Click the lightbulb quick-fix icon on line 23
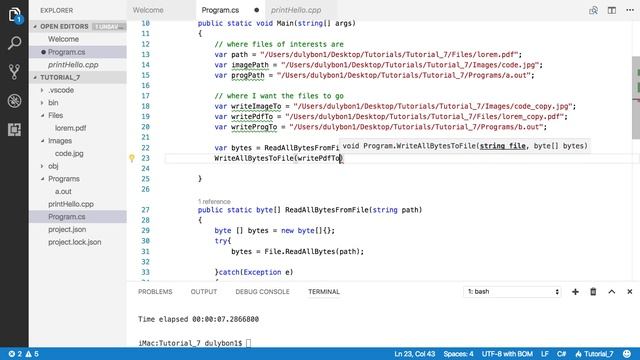Viewport: 640px width, 360px height. (x=132, y=158)
